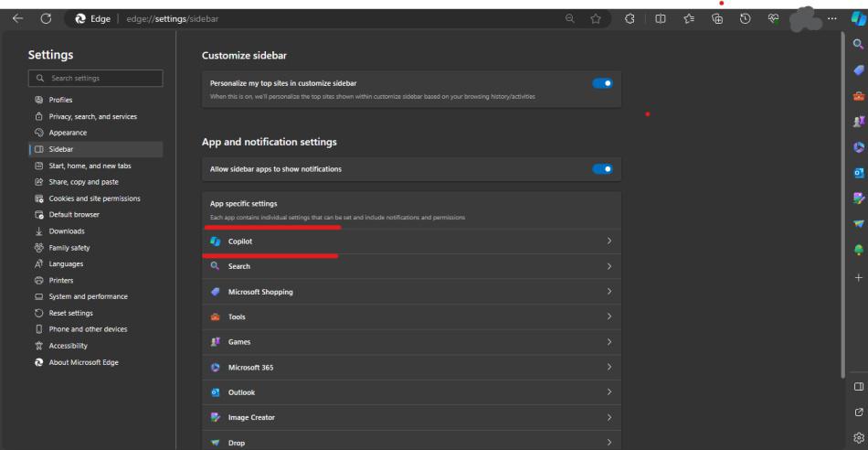Open Copilot icon at top-right corner
The image size is (868, 450).
point(857,18)
